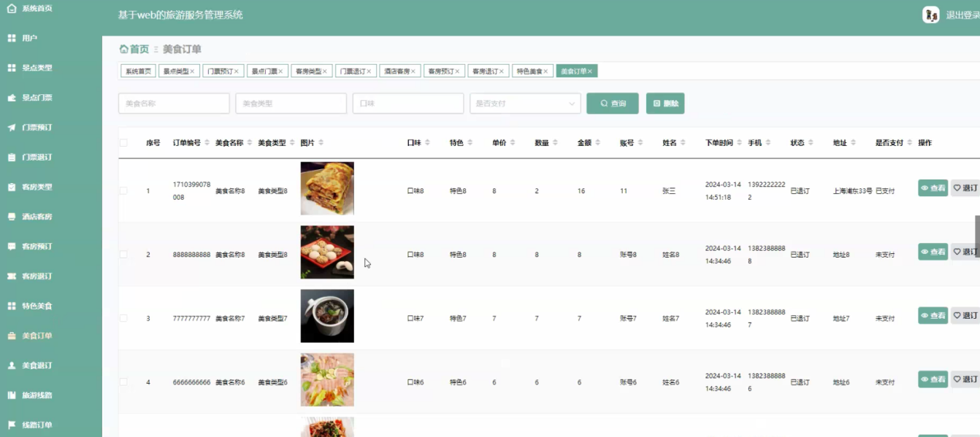Click the 查询 search button
The height and width of the screenshot is (437, 980).
point(613,104)
